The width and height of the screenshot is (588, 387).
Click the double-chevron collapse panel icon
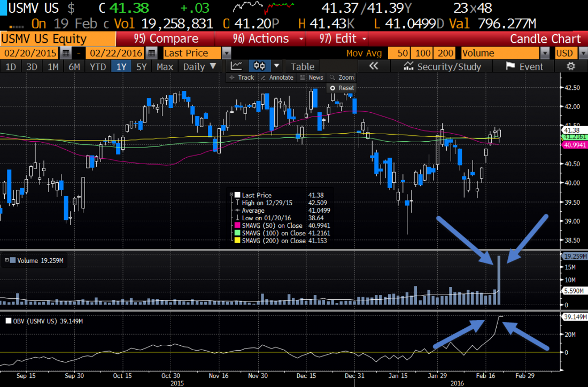point(374,66)
